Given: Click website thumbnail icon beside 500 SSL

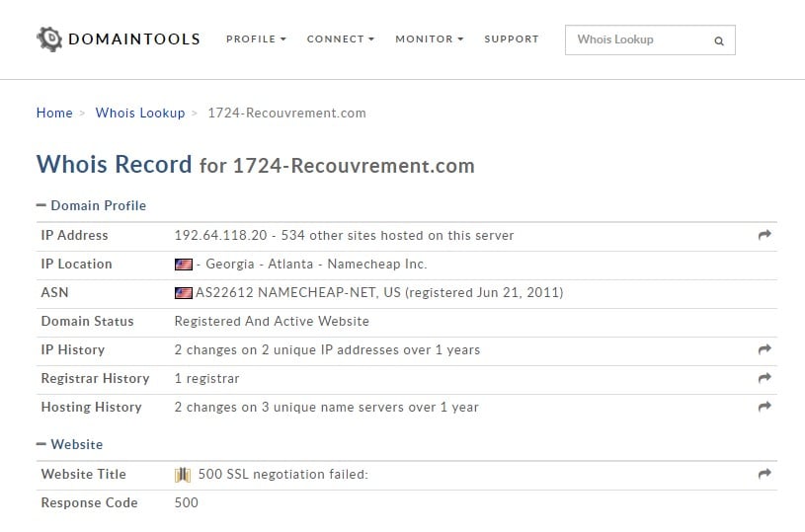Looking at the screenshot, I should pyautogui.click(x=183, y=475).
